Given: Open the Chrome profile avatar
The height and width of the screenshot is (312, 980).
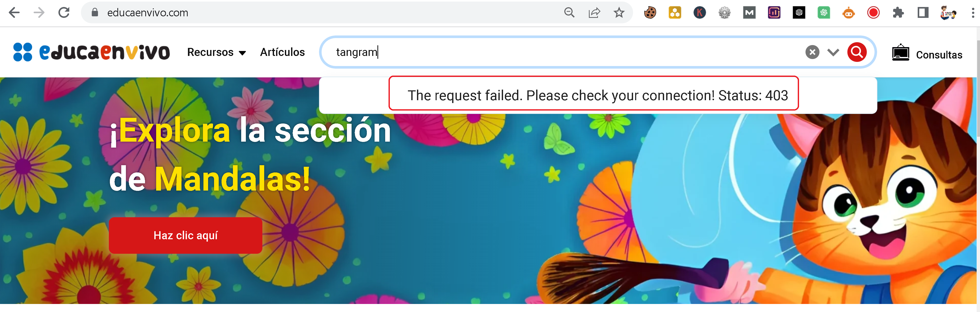Looking at the screenshot, I should 948,13.
